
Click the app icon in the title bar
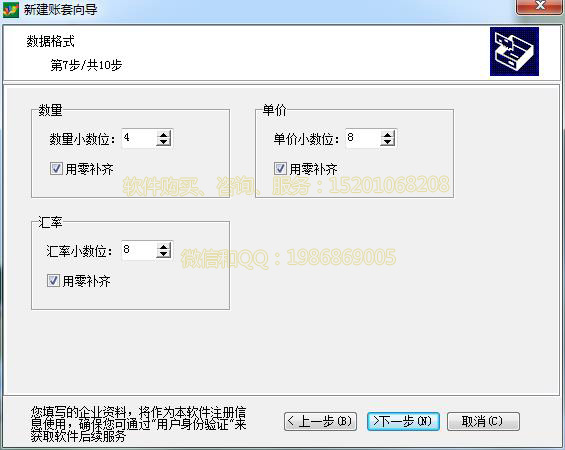pyautogui.click(x=11, y=9)
